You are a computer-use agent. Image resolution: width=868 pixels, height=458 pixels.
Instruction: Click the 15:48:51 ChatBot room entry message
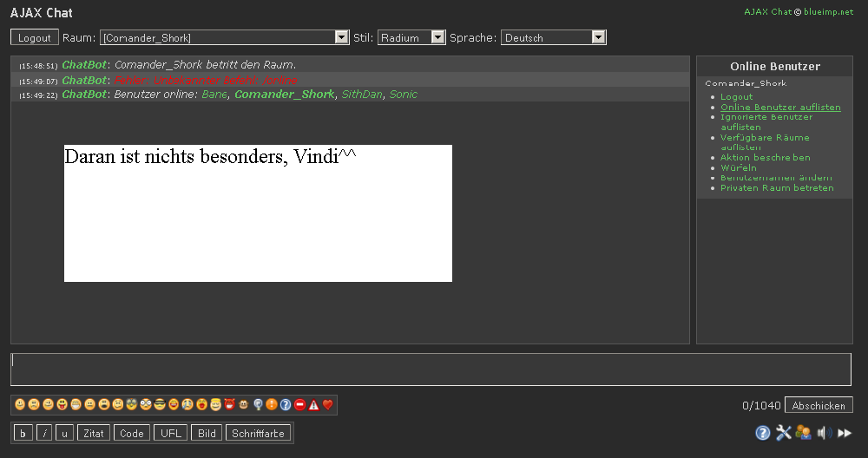tap(350, 65)
